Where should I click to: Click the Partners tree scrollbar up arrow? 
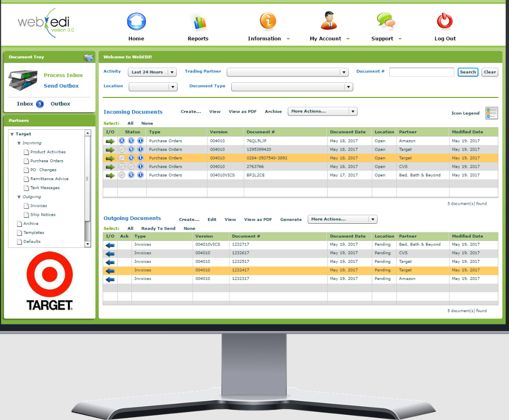pos(88,133)
